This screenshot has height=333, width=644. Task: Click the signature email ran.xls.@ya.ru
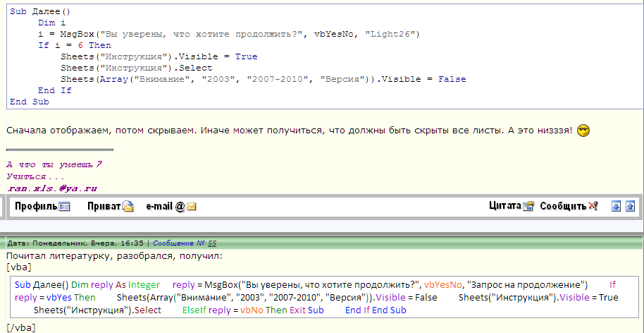(51, 188)
